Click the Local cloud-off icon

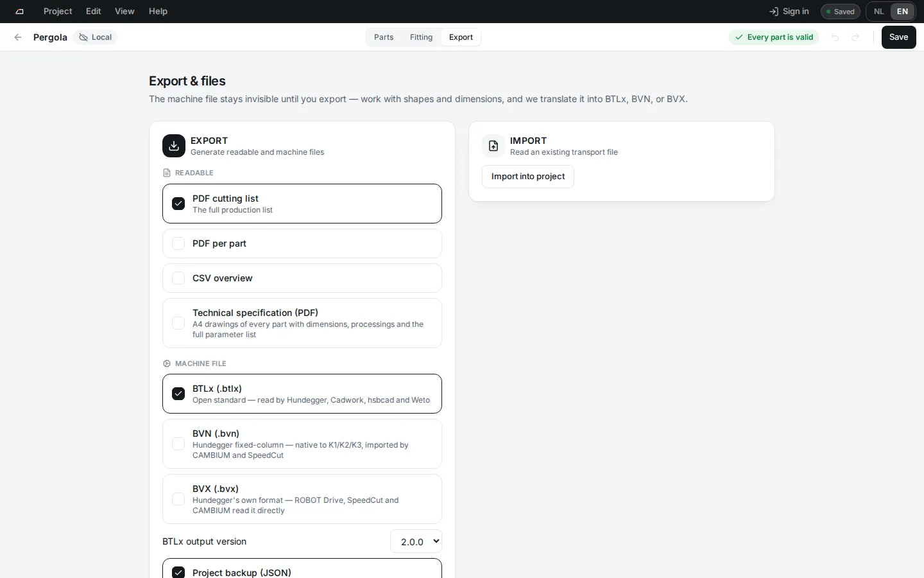click(x=83, y=37)
